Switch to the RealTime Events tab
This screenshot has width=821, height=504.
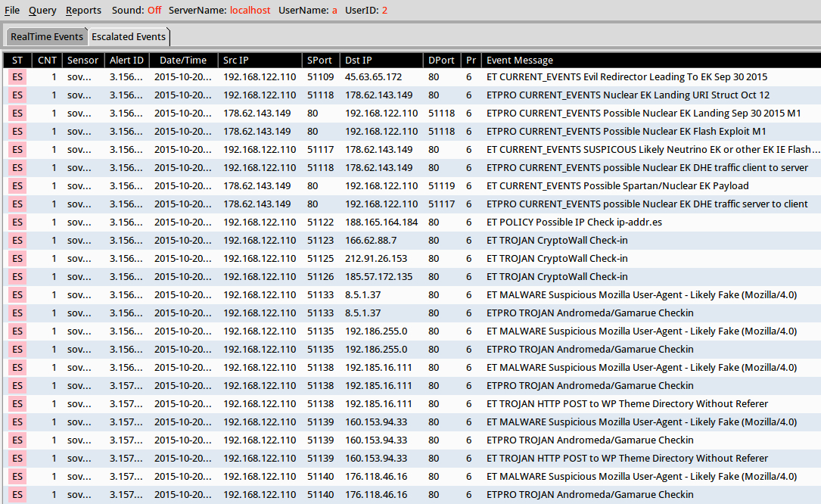coord(47,37)
